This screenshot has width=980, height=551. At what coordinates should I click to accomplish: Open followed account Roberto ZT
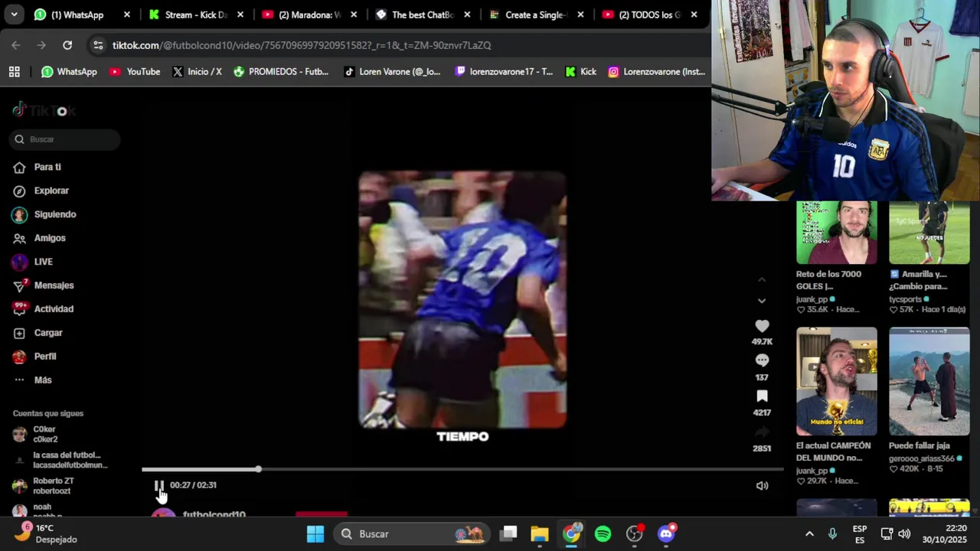tap(52, 486)
